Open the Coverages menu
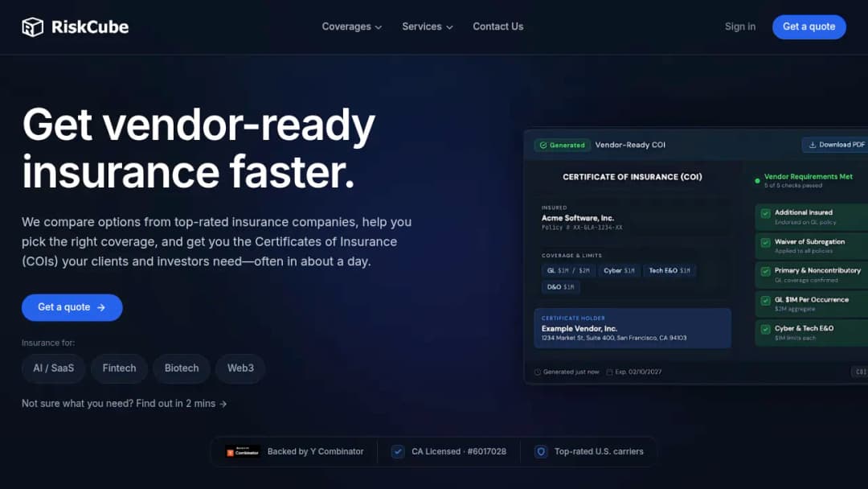This screenshot has width=868, height=489. pyautogui.click(x=351, y=27)
